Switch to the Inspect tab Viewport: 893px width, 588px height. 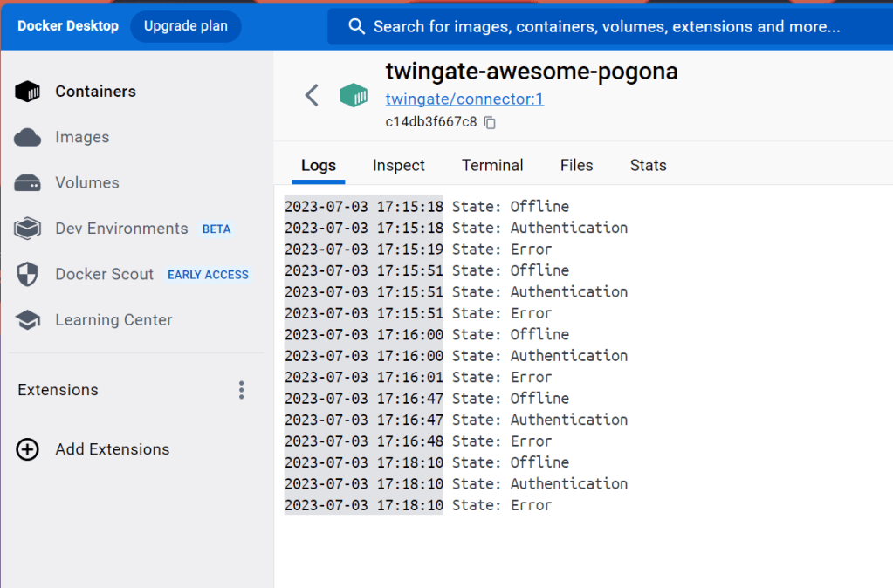[399, 166]
